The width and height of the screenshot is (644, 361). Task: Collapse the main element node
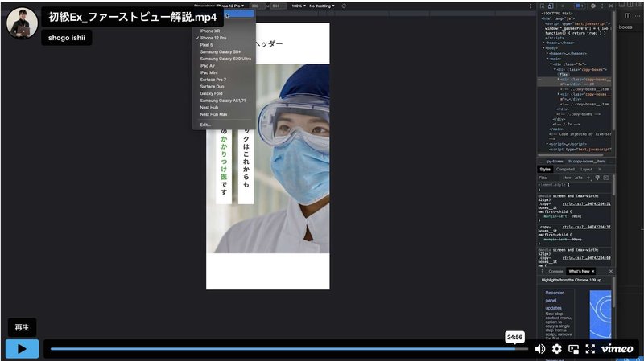pyautogui.click(x=547, y=59)
